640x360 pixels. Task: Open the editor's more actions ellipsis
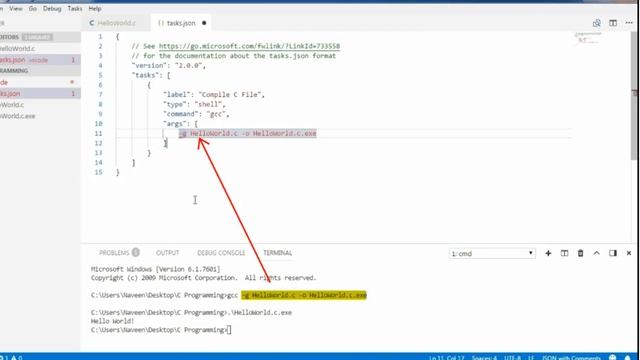tap(629, 23)
